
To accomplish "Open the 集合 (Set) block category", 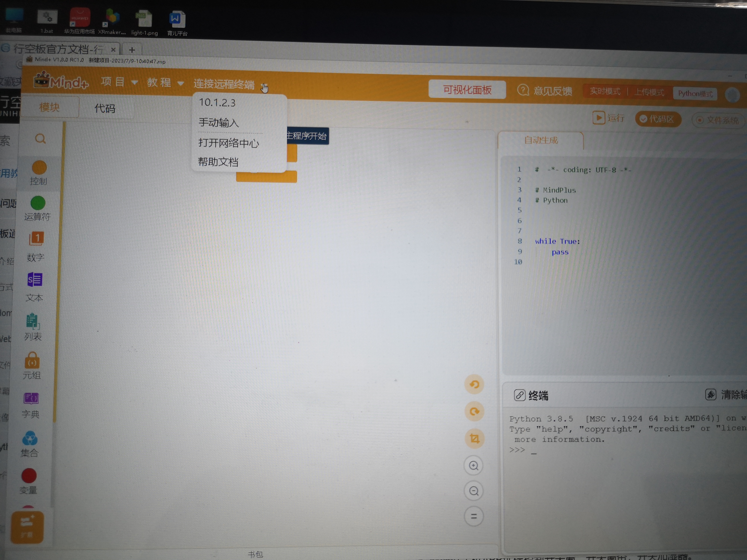I will coord(29,444).
